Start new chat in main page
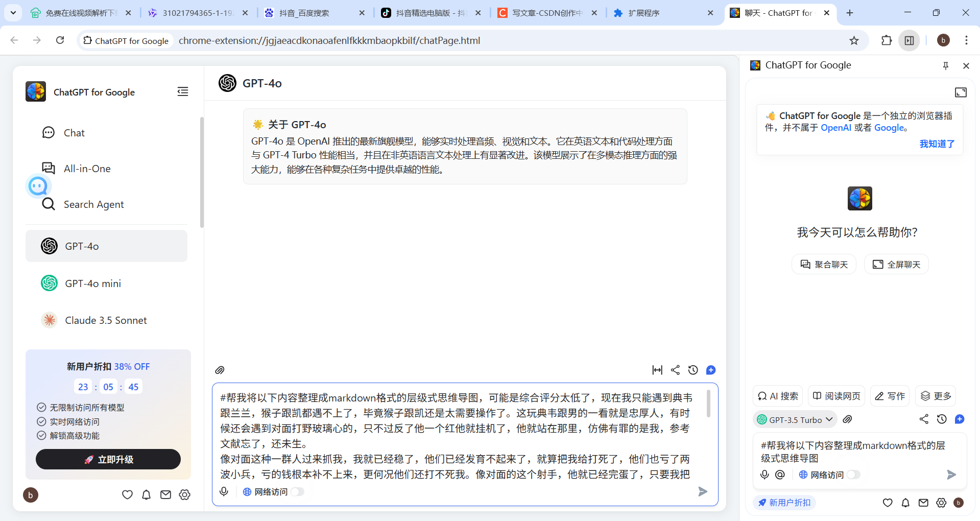 711,370
